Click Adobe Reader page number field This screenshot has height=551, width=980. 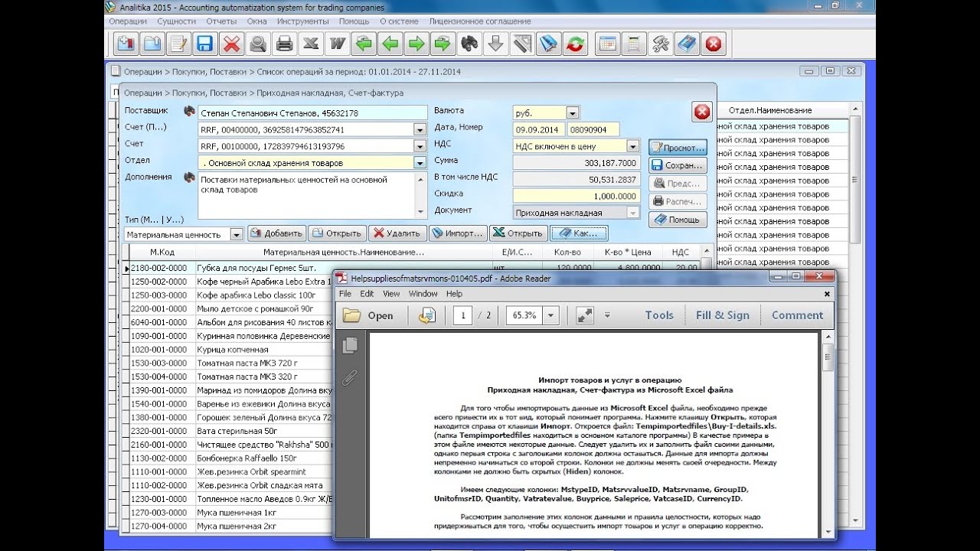[462, 315]
